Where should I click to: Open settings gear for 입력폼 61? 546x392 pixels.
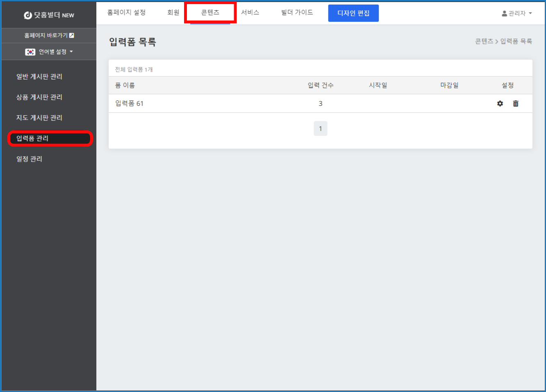pos(500,104)
